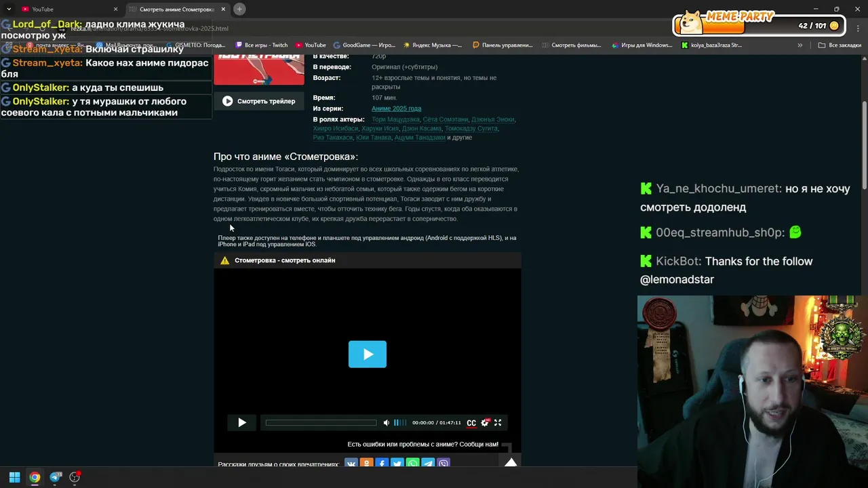Share via Telegram icon
The height and width of the screenshot is (488, 868).
coord(428,464)
